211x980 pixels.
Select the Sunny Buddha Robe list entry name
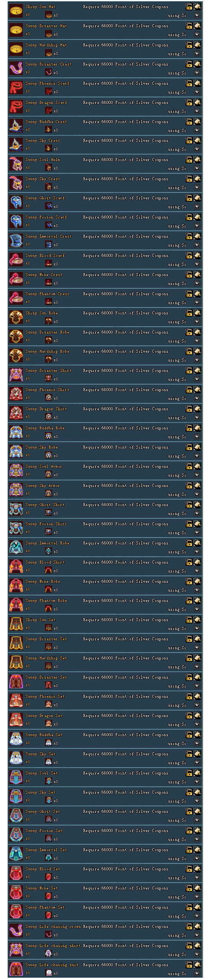pyautogui.click(x=45, y=428)
